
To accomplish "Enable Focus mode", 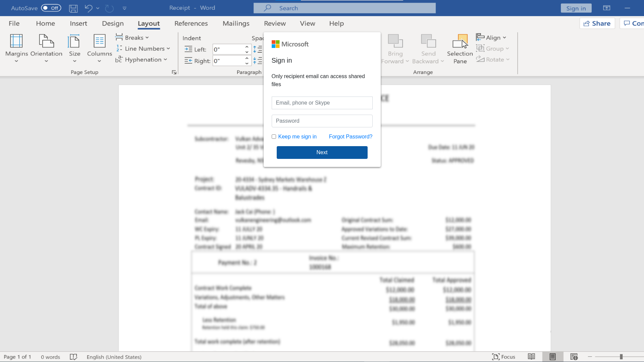I will (x=503, y=357).
